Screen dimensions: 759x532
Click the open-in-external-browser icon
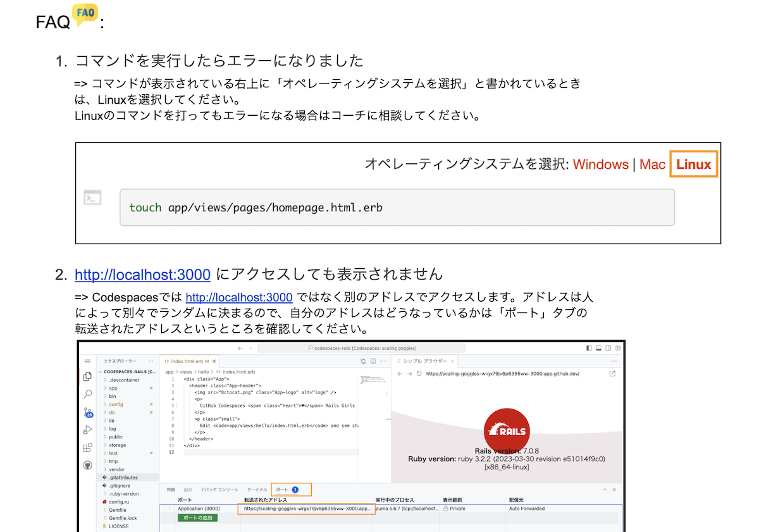click(x=612, y=374)
